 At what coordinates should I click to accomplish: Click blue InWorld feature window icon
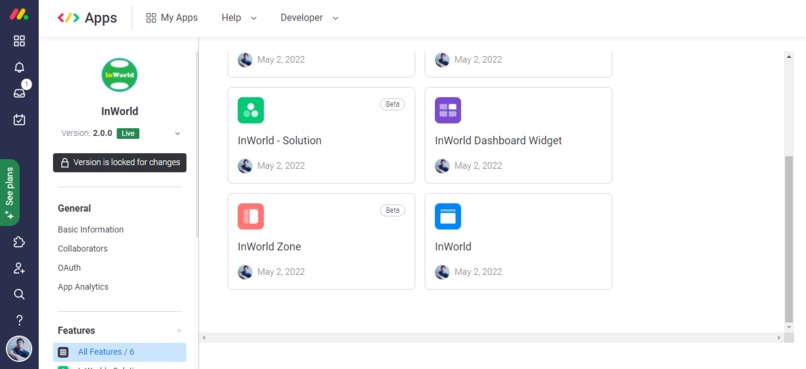[x=448, y=216]
